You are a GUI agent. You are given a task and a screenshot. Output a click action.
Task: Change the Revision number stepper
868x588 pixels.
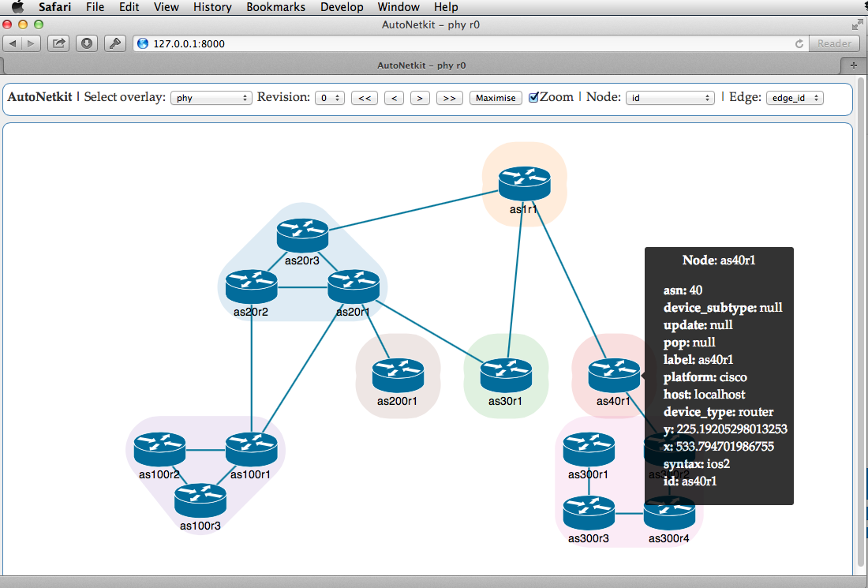pyautogui.click(x=330, y=98)
